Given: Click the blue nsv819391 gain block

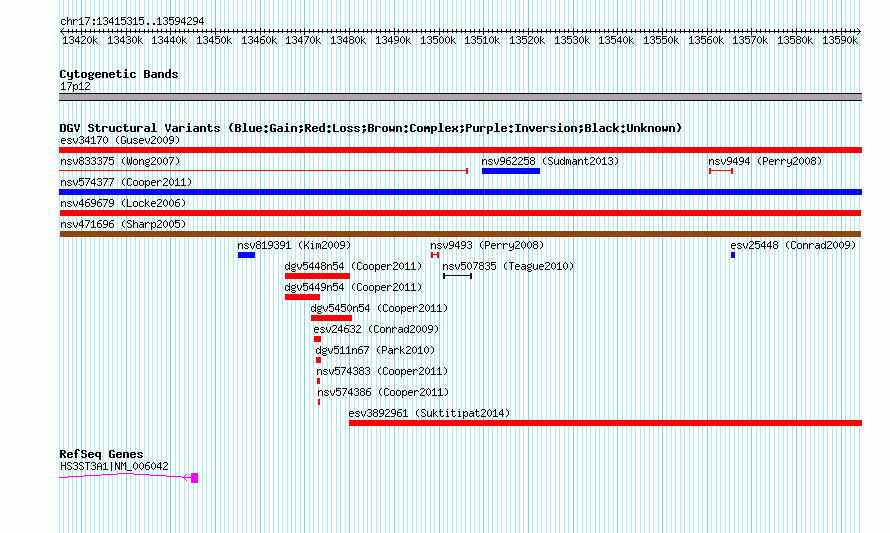Looking at the screenshot, I should click(x=246, y=255).
